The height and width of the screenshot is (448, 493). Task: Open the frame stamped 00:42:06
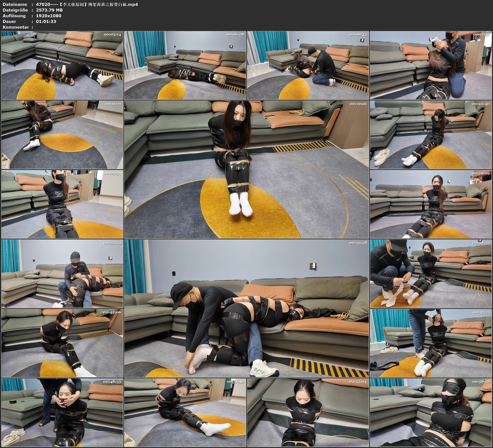(x=62, y=343)
